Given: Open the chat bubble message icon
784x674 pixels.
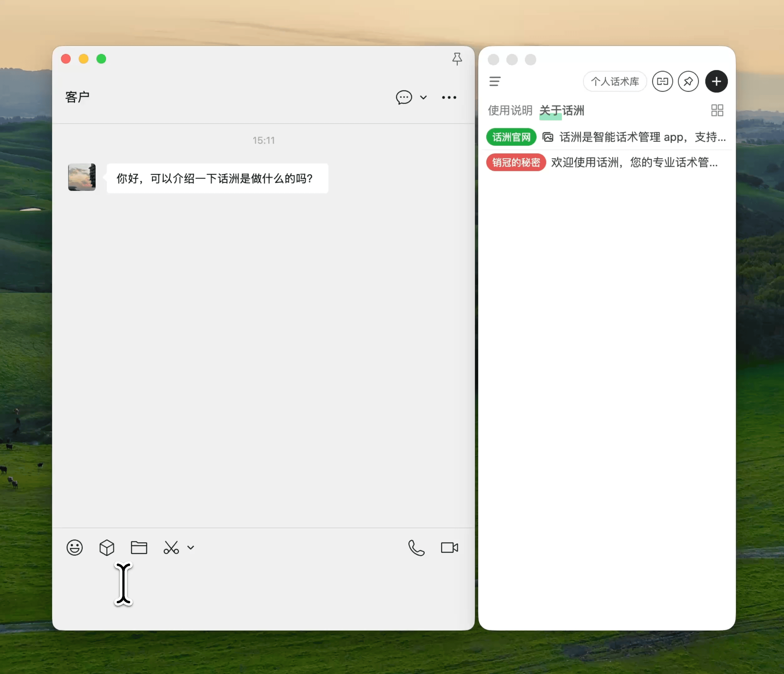Looking at the screenshot, I should (x=404, y=97).
